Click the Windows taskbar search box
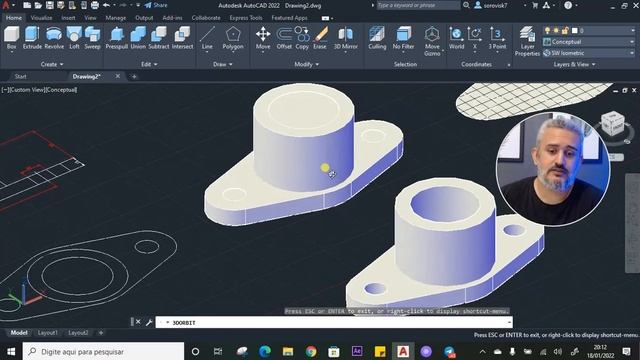The width and height of the screenshot is (640, 360). tap(103, 351)
